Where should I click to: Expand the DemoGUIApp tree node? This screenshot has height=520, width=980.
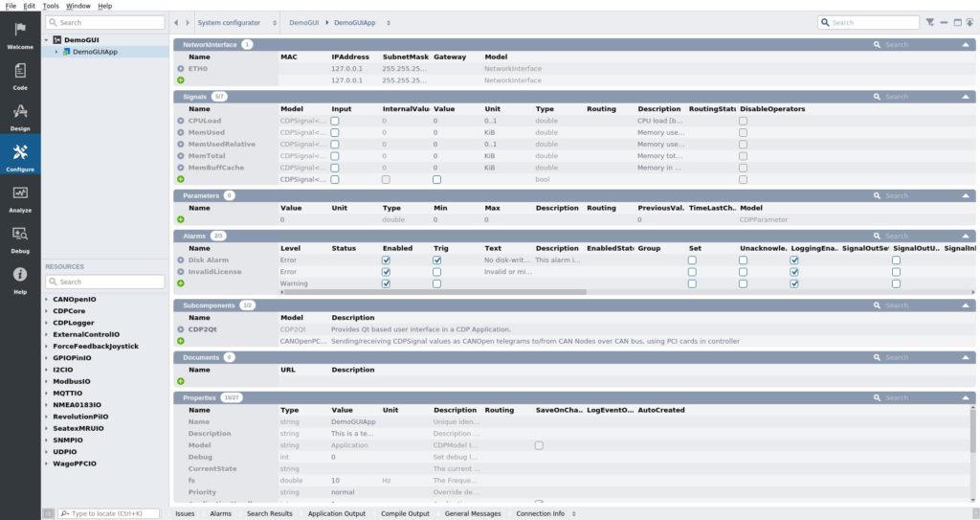[56, 52]
